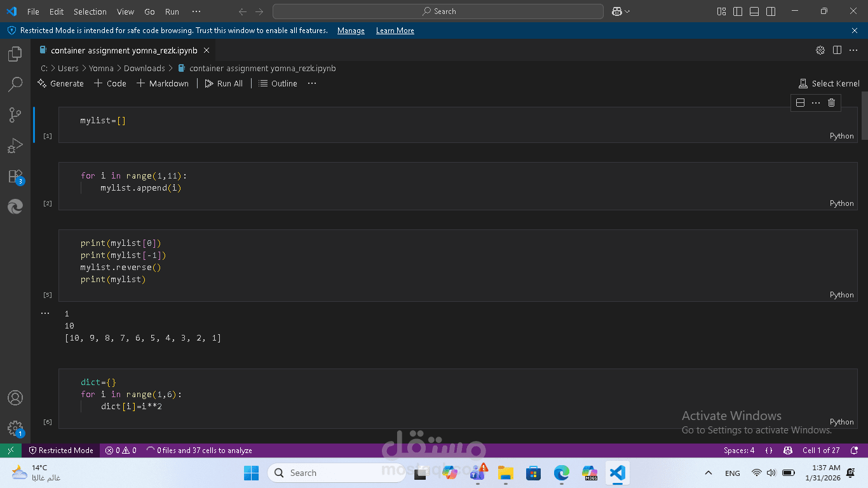Split the editor to the right
868x488 pixels.
point(837,50)
